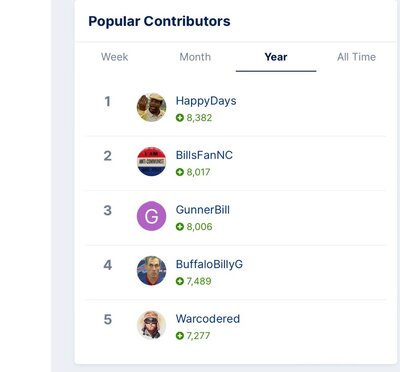Open BuffaloBillyG avatar picture
This screenshot has width=400, height=372.
tap(151, 271)
